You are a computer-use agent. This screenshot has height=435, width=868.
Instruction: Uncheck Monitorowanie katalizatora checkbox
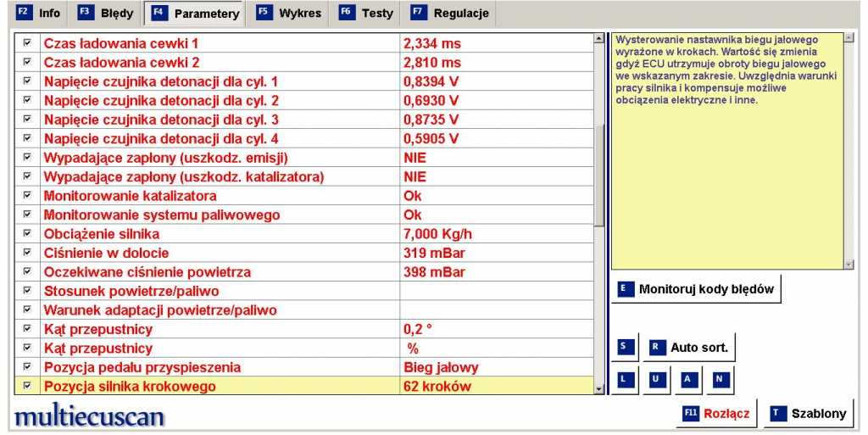click(x=26, y=196)
